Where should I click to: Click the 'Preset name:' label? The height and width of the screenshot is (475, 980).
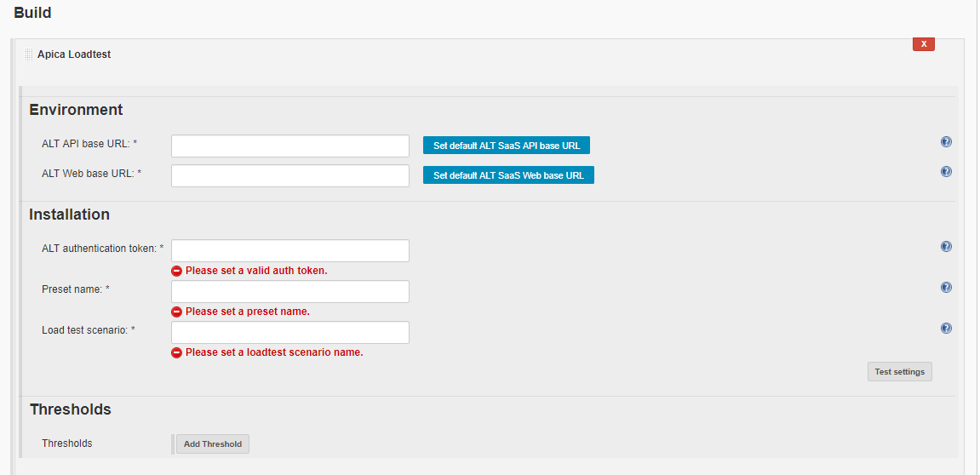[x=76, y=289]
